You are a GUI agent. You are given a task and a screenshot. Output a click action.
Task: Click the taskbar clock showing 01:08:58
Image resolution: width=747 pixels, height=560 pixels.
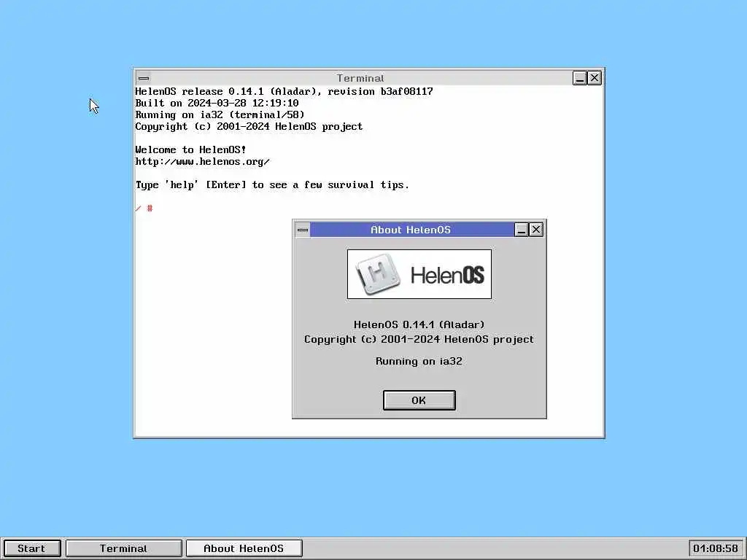[x=716, y=548]
